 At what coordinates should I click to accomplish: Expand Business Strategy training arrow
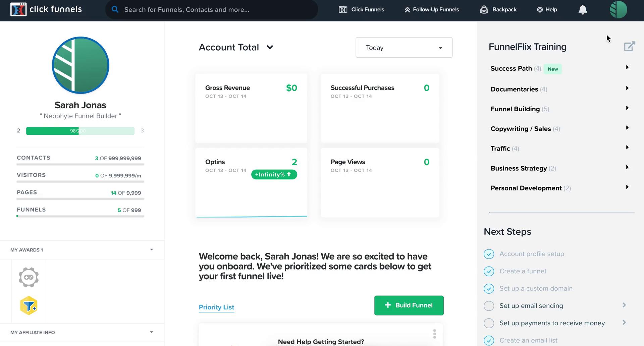pos(627,167)
